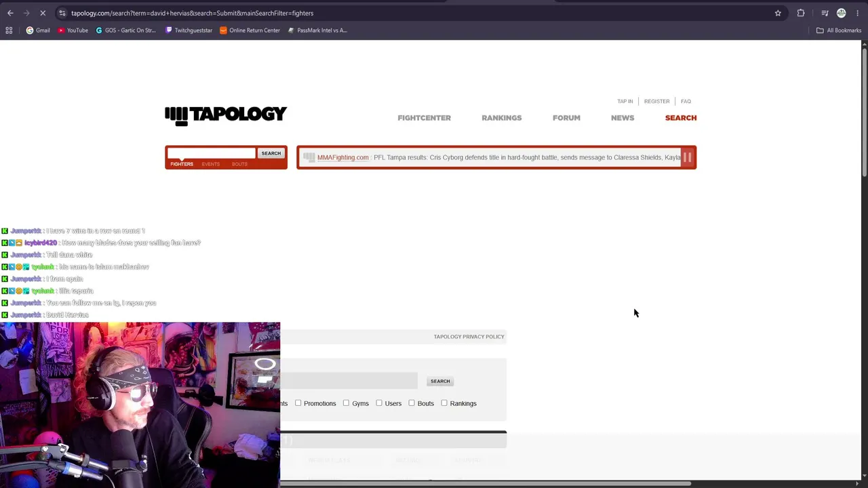
Task: Select the SEARCH nav item
Action: click(x=681, y=118)
